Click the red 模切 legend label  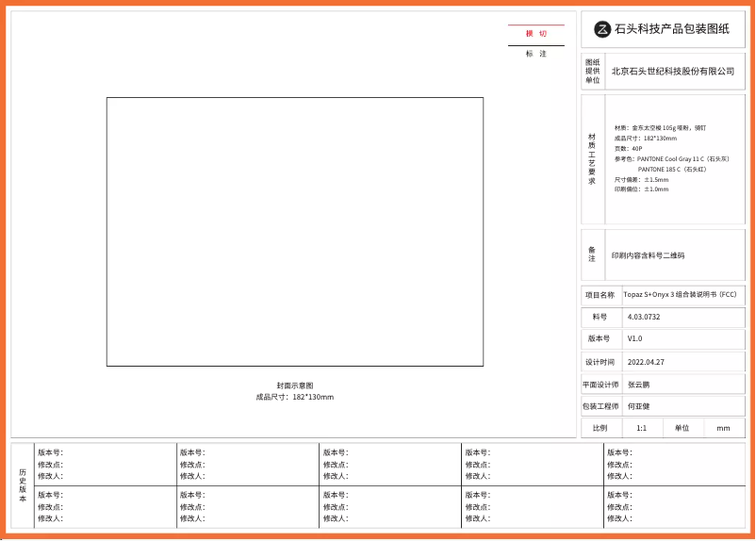tap(535, 34)
